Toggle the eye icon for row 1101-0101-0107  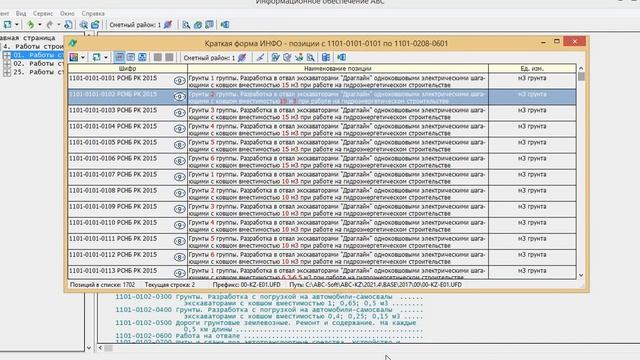click(179, 177)
